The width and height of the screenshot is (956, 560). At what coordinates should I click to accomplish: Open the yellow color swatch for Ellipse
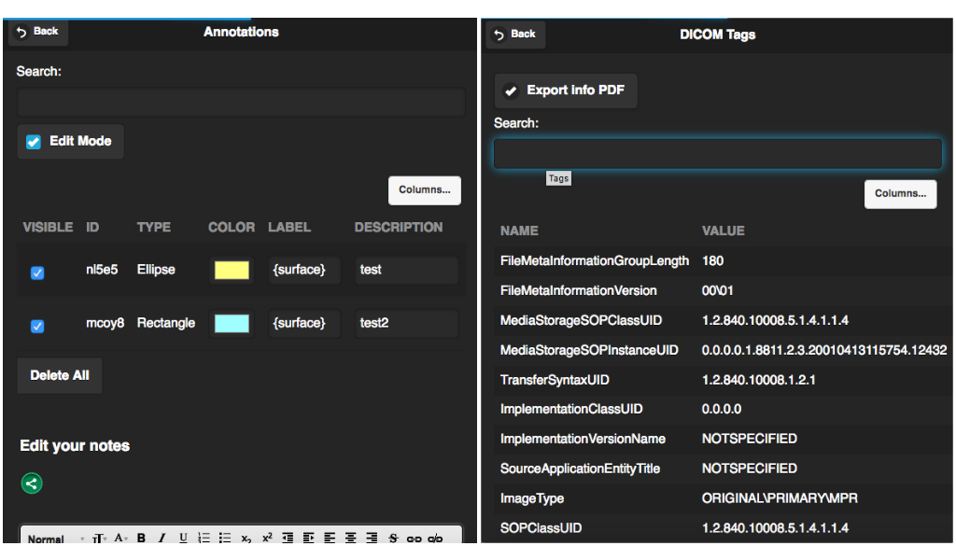click(232, 271)
